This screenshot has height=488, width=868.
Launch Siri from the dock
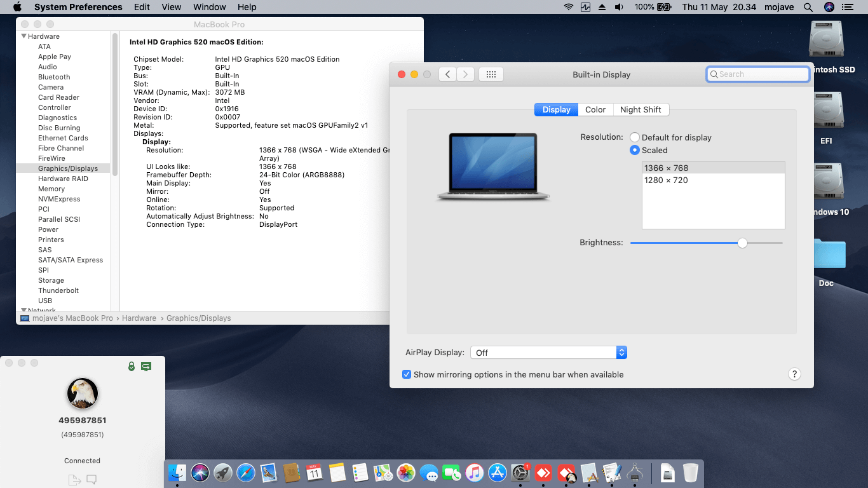point(200,473)
